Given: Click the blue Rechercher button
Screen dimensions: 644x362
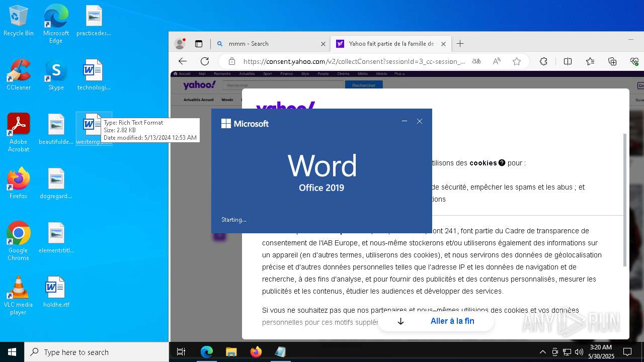Looking at the screenshot, I should (364, 85).
